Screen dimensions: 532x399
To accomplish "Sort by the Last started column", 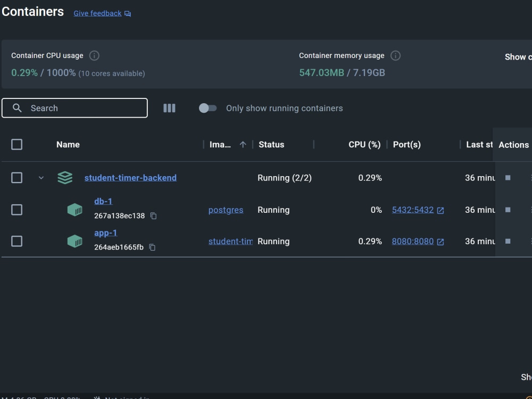I will tap(479, 145).
